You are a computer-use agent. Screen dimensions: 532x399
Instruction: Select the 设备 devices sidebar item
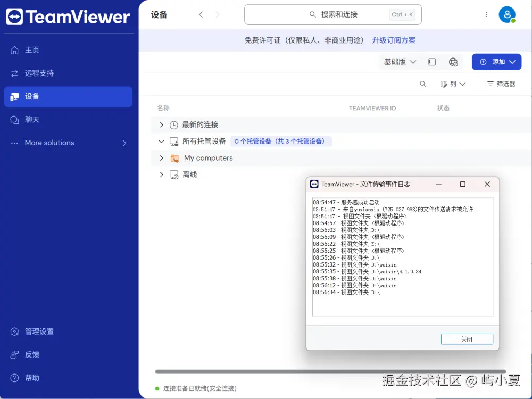coord(68,97)
